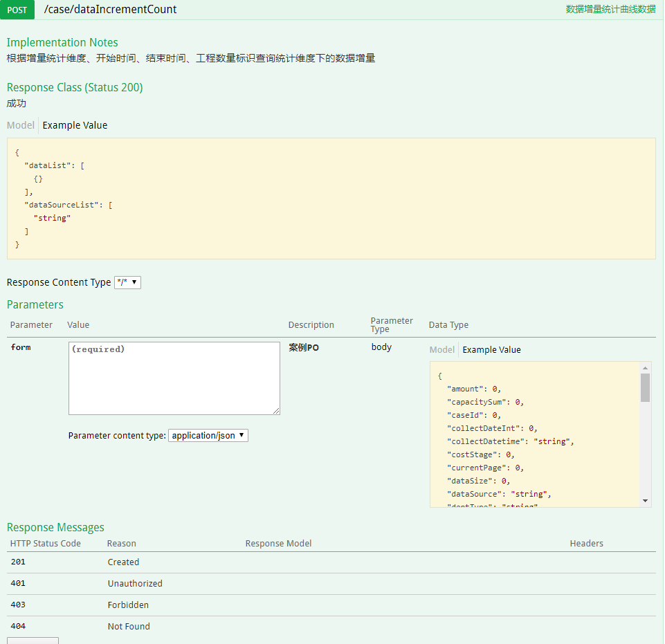Click the Parameters section heading
The height and width of the screenshot is (644, 665).
pos(35,304)
